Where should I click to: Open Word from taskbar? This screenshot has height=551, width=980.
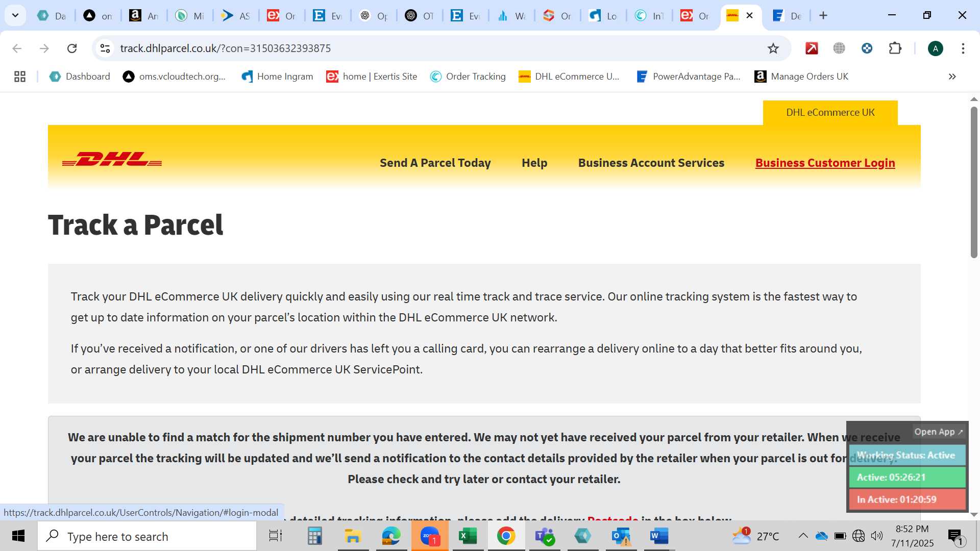[659, 536]
